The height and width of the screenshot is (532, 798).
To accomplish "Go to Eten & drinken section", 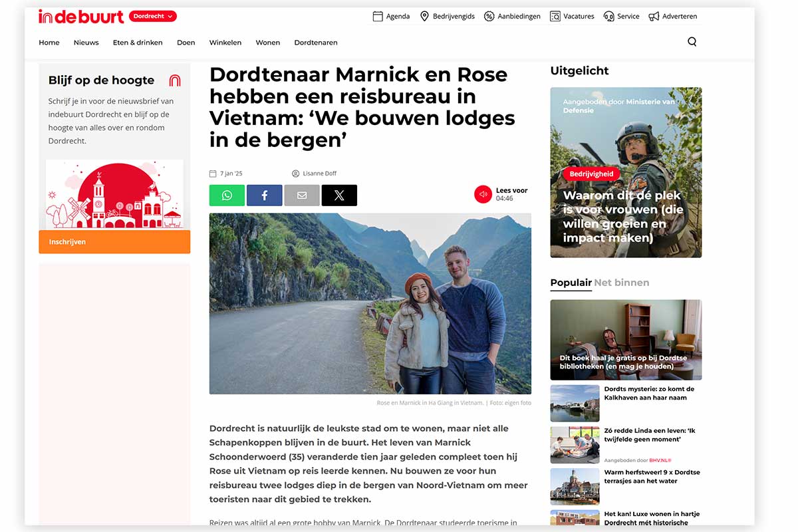I will pos(138,43).
